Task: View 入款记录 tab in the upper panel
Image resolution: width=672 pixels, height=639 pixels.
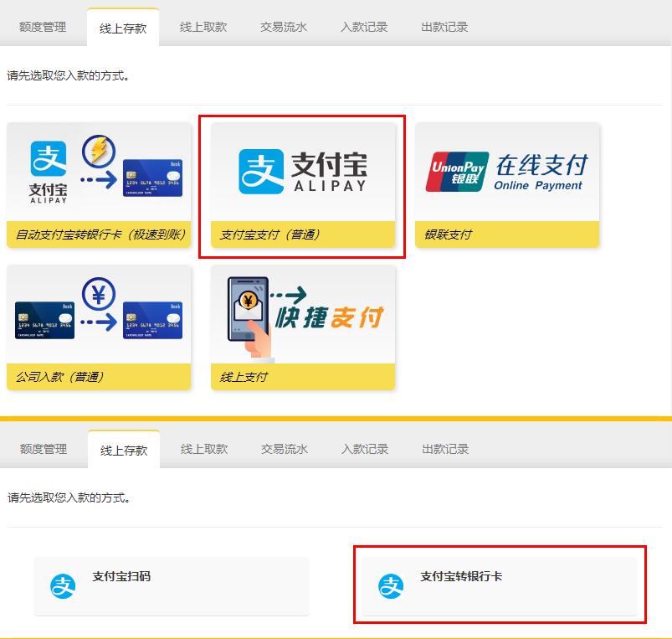Action: pos(364,27)
